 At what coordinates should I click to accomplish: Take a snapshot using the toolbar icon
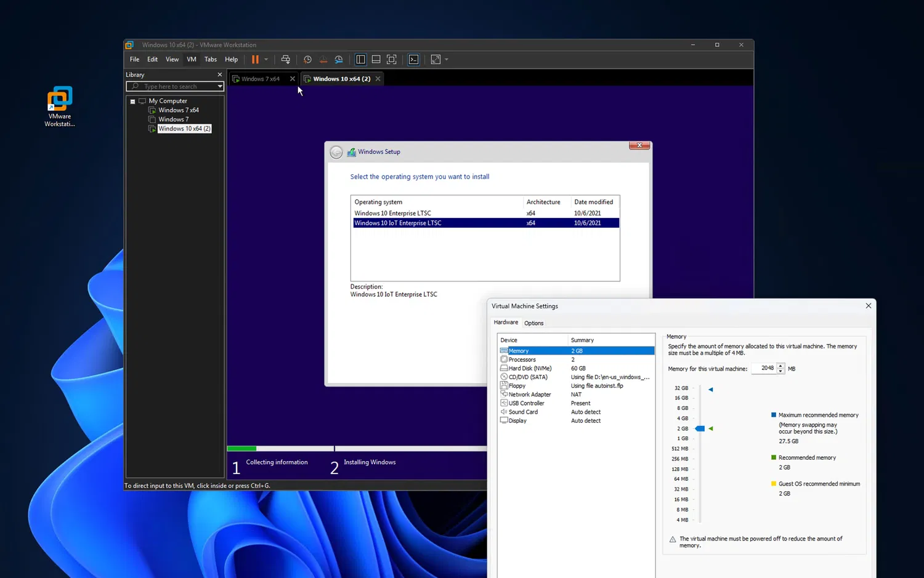pyautogui.click(x=307, y=60)
